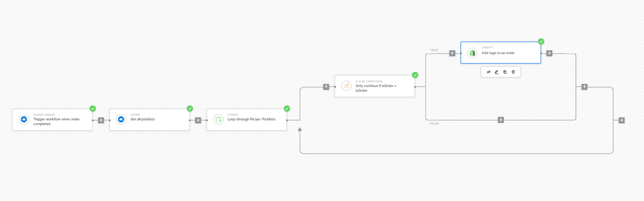
Task: Click the swap arrows icon under Shopify node
Action: (x=488, y=72)
